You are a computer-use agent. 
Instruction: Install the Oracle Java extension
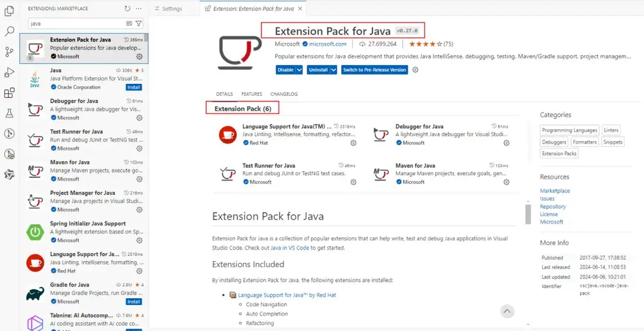pyautogui.click(x=134, y=87)
